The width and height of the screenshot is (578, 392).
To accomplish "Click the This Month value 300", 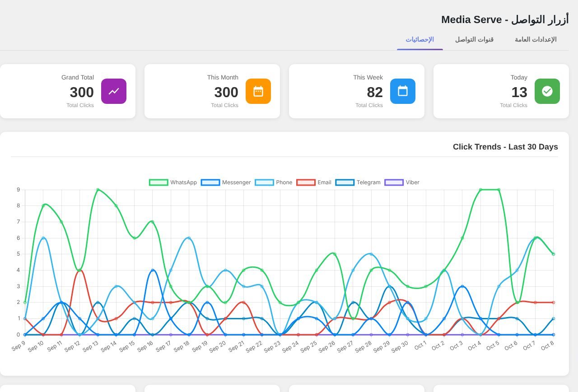I will click(x=226, y=92).
